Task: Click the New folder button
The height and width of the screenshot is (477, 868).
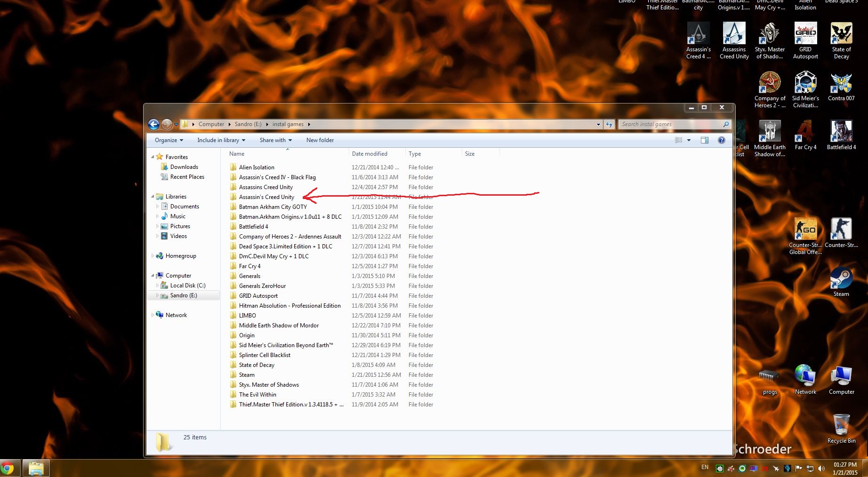Action: tap(320, 140)
